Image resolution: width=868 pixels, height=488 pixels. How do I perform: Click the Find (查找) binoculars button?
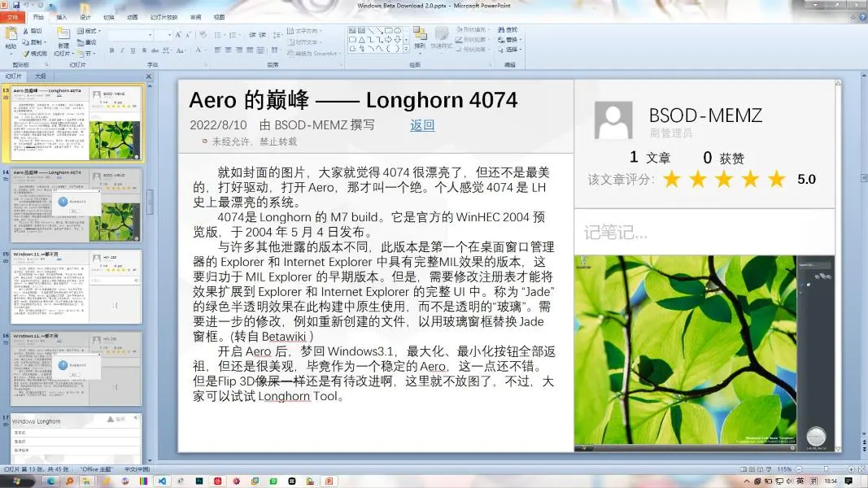[508, 30]
